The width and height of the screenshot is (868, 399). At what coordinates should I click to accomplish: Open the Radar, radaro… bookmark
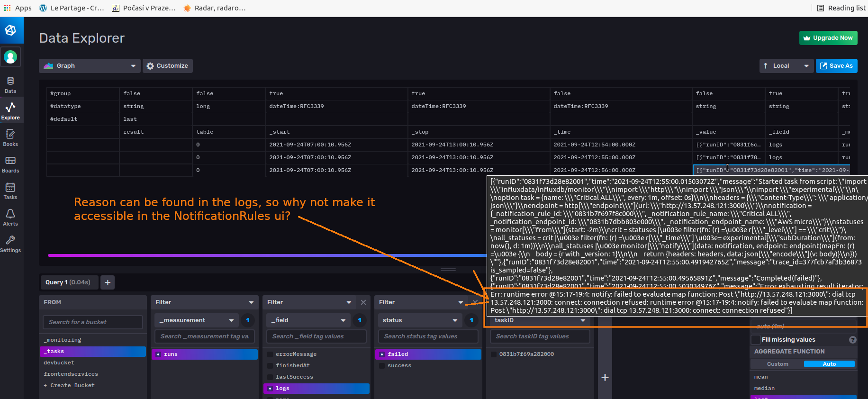point(215,8)
